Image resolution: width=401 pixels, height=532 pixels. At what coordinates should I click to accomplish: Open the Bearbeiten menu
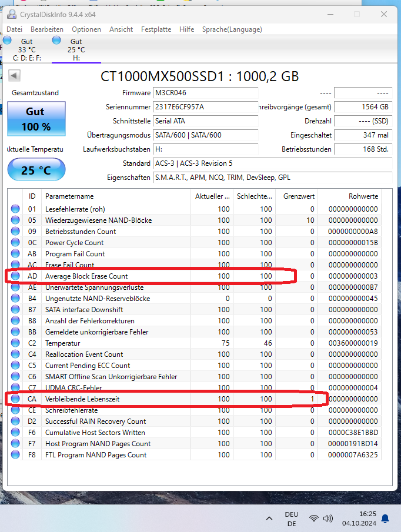tap(47, 29)
